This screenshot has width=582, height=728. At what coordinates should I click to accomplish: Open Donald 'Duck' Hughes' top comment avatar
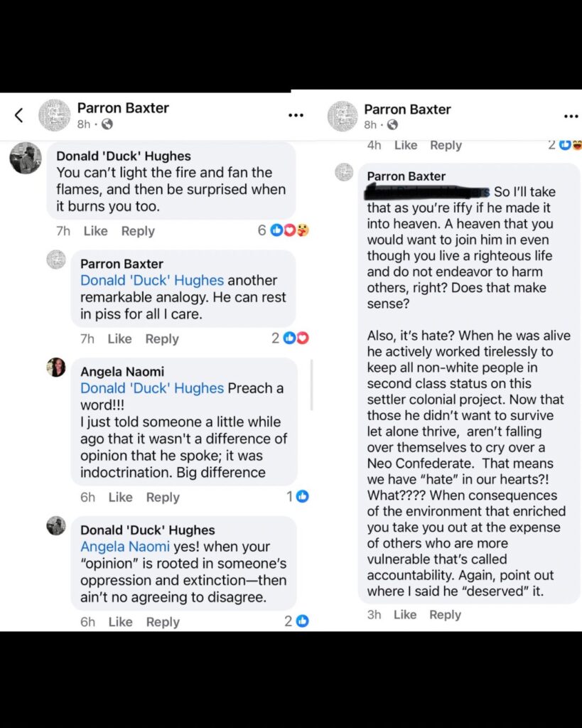pyautogui.click(x=26, y=158)
